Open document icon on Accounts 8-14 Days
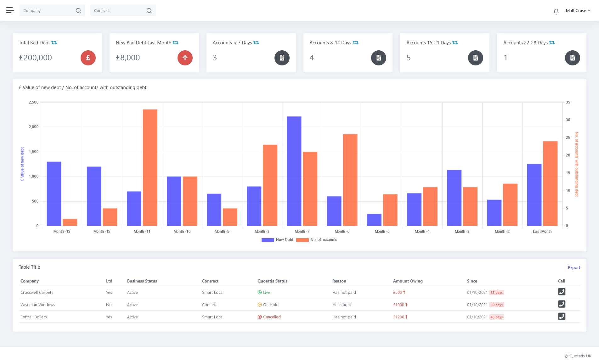This screenshot has width=599, height=364. (x=379, y=58)
